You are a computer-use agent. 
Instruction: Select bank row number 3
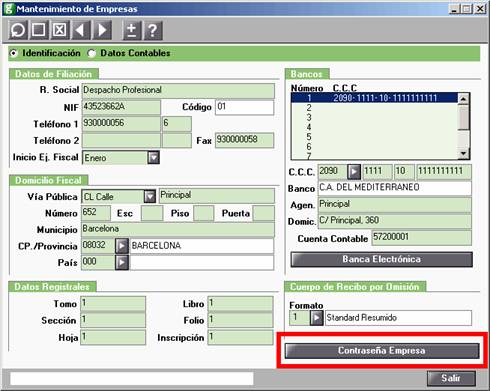[374, 117]
